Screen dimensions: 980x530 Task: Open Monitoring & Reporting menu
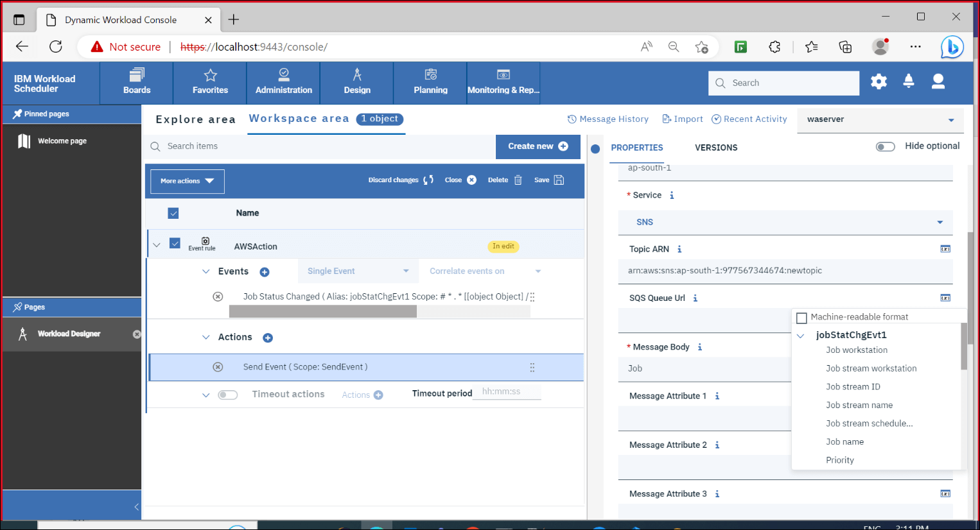pyautogui.click(x=503, y=83)
